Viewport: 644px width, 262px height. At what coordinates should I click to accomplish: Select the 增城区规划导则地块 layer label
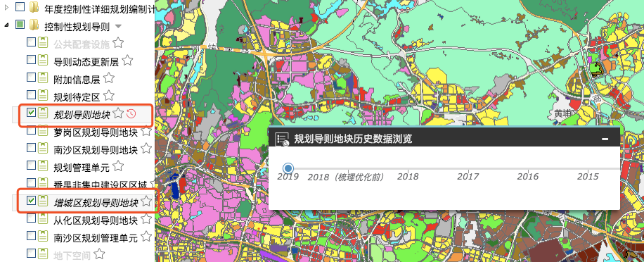point(96,202)
